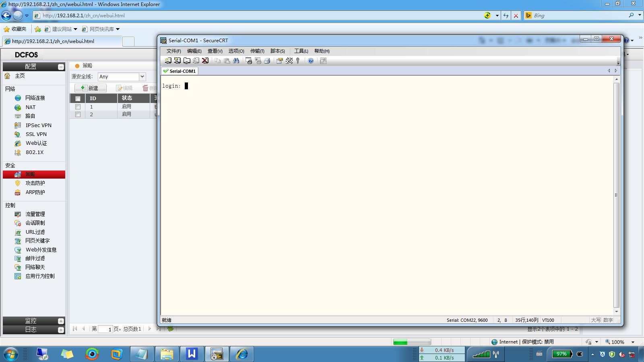Image resolution: width=644 pixels, height=362 pixels.
Task: Open the Windows Start button
Action: point(11,354)
